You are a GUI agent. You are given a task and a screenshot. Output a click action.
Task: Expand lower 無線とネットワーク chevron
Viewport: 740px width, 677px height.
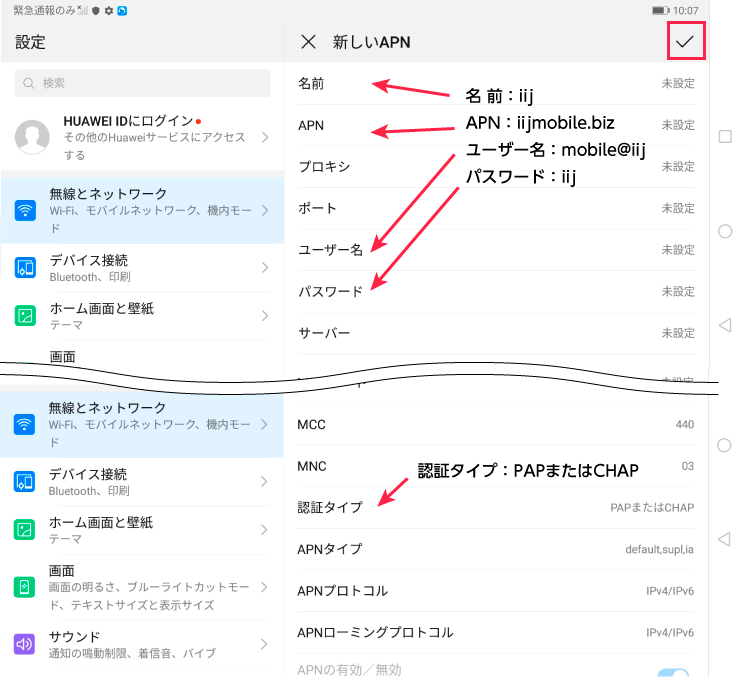tap(264, 424)
